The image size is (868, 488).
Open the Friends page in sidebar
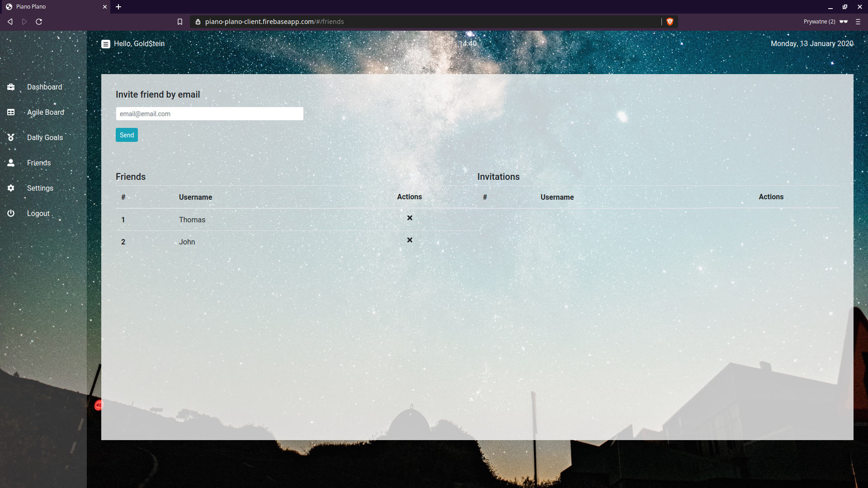38,163
